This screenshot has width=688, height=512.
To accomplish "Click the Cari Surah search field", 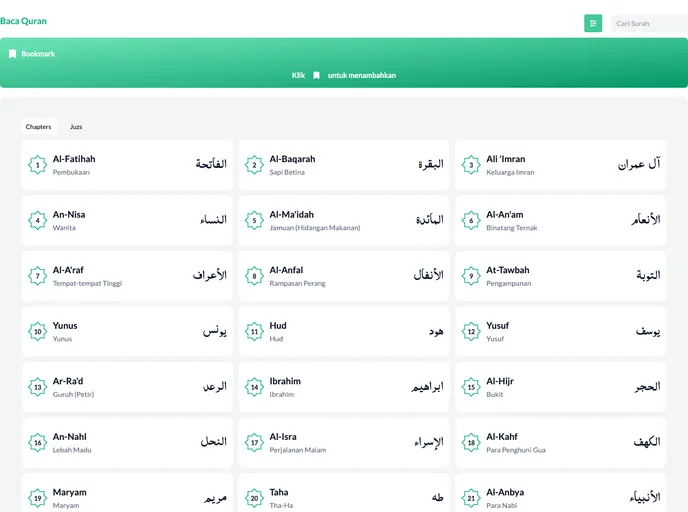I will (650, 23).
